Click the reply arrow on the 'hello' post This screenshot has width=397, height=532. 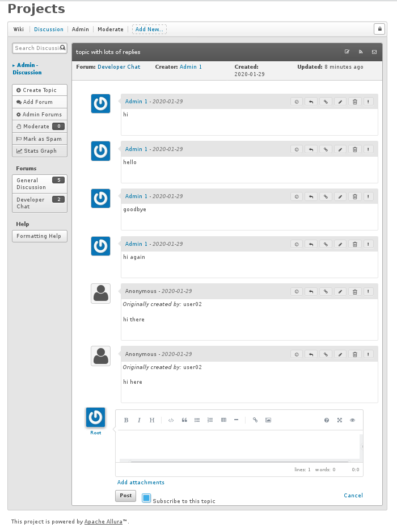(311, 149)
